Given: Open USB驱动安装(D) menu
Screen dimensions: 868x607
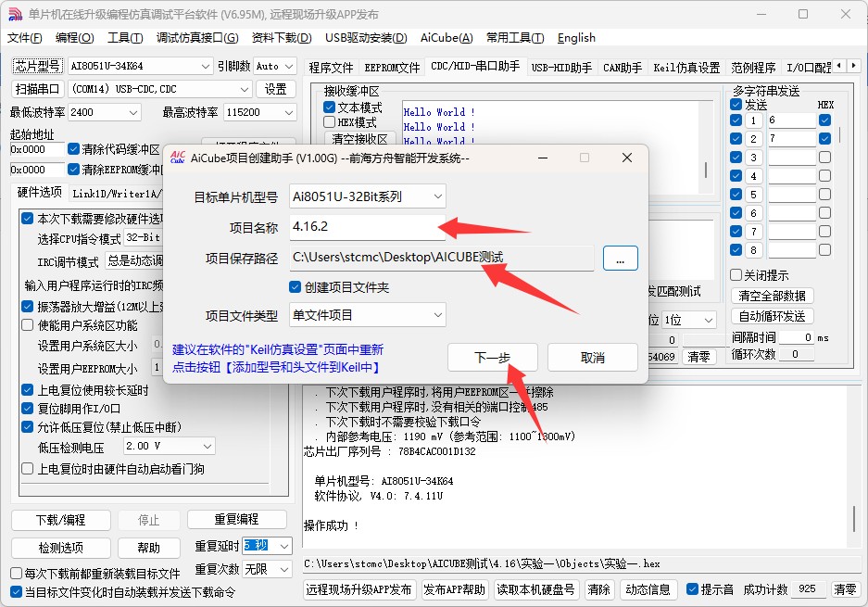Looking at the screenshot, I should (366, 38).
